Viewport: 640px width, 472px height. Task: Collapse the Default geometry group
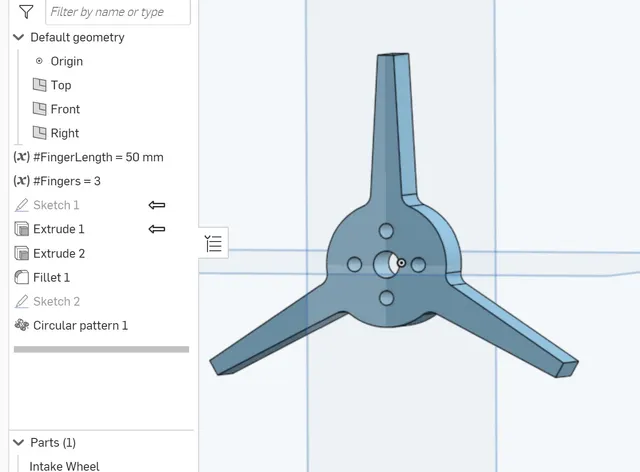coord(19,37)
